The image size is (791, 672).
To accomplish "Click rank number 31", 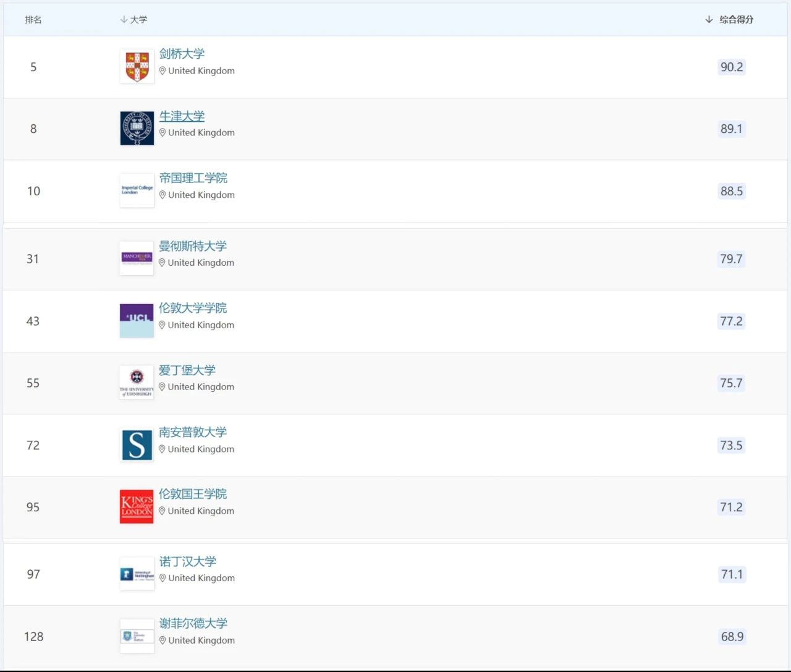I will 33,259.
